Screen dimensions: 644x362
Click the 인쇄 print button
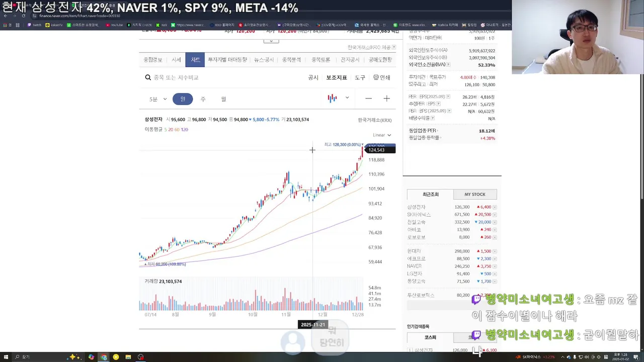tap(382, 77)
